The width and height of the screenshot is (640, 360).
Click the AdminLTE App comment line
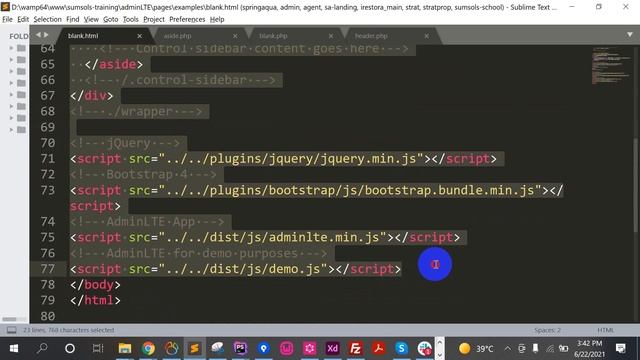pos(147,222)
